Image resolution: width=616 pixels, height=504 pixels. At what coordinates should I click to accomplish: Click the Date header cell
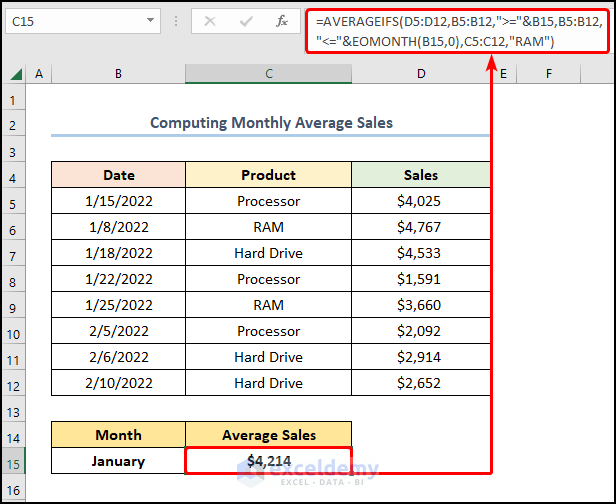118,174
